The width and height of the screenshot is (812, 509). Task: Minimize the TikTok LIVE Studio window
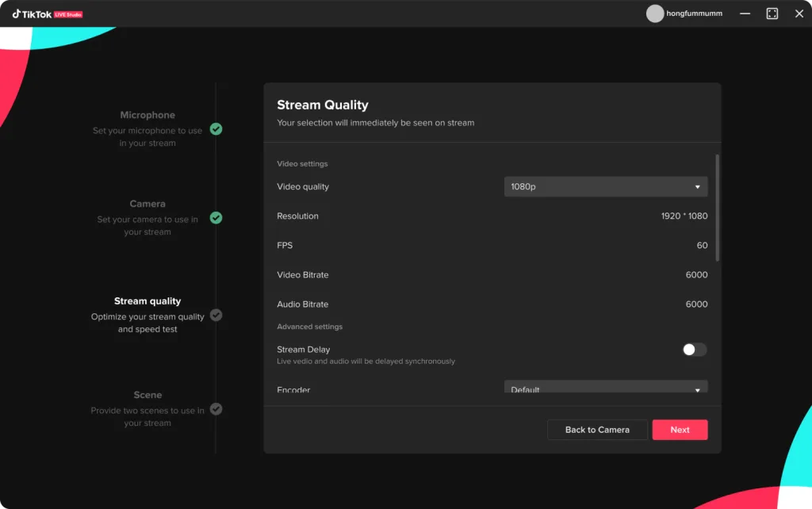coord(745,13)
